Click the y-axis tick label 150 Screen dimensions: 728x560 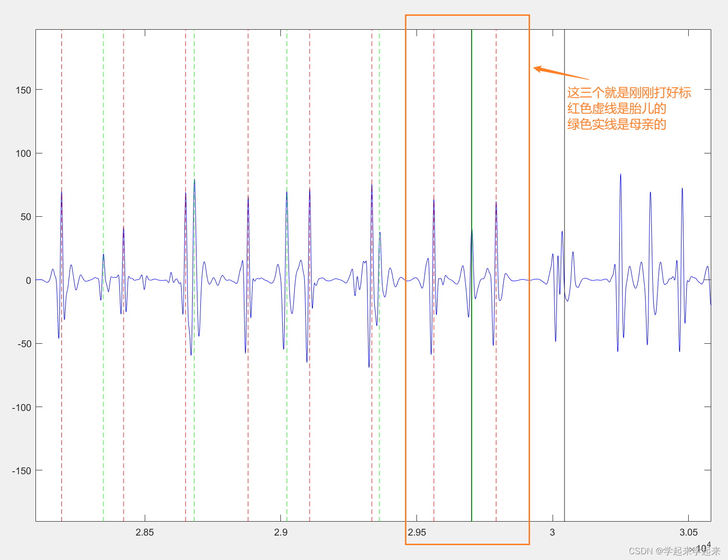pos(23,90)
